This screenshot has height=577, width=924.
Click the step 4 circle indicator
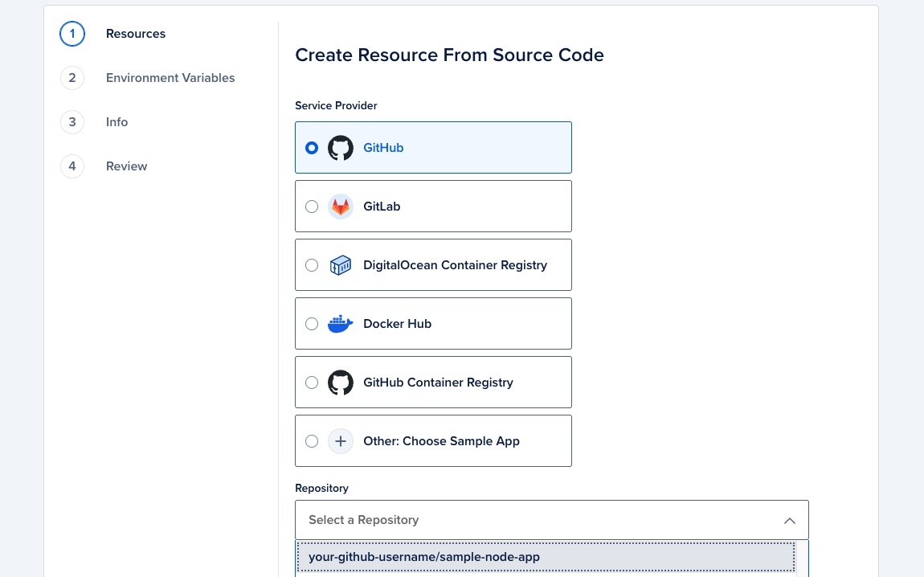tap(72, 166)
